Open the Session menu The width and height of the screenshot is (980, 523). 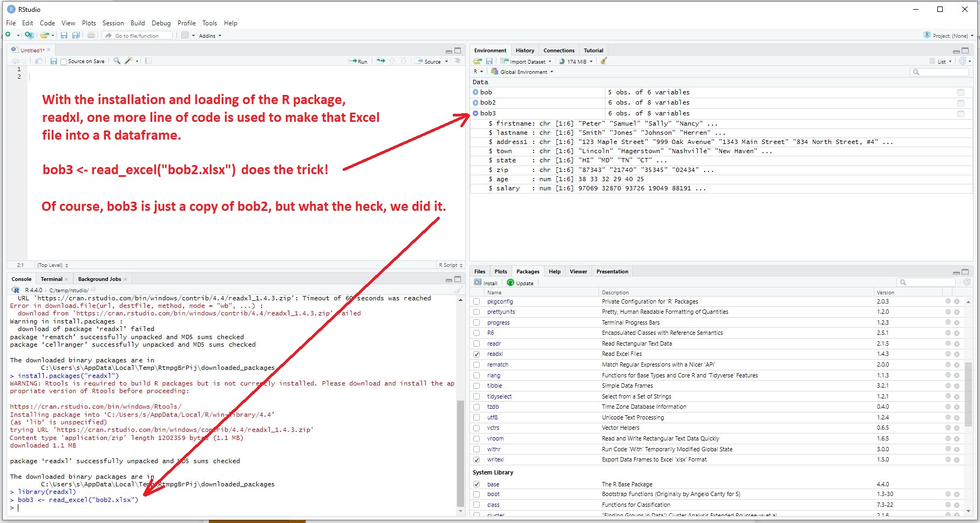click(x=113, y=23)
